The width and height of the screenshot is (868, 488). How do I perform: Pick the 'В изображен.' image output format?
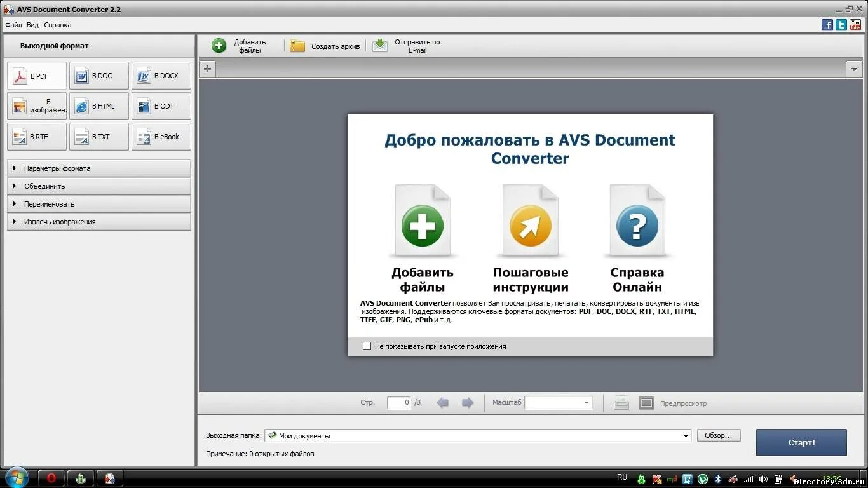click(37, 106)
